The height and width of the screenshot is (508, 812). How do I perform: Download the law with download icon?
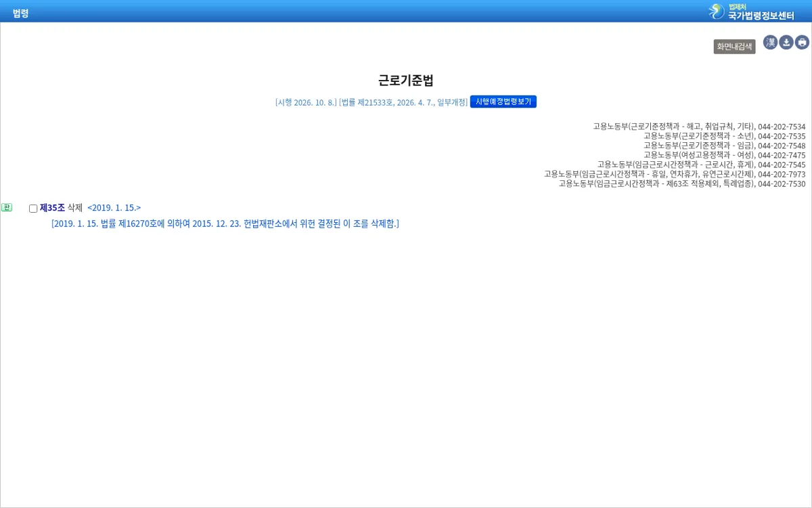pyautogui.click(x=786, y=43)
